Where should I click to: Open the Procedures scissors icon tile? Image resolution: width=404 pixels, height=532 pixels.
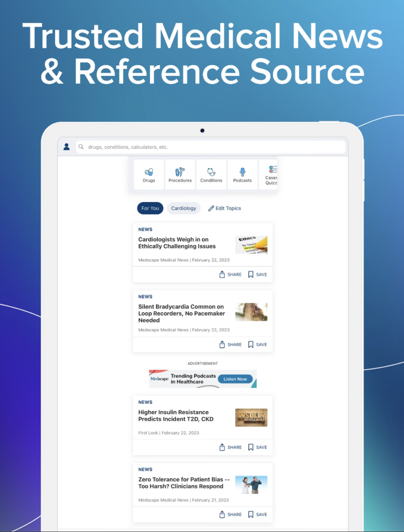[x=180, y=175]
